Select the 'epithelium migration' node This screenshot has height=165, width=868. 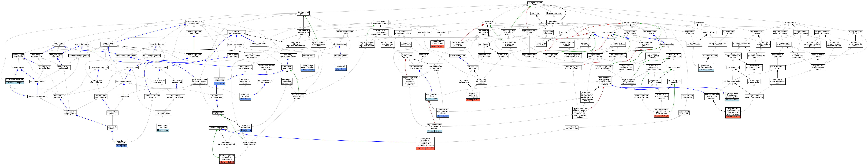click(x=458, y=56)
